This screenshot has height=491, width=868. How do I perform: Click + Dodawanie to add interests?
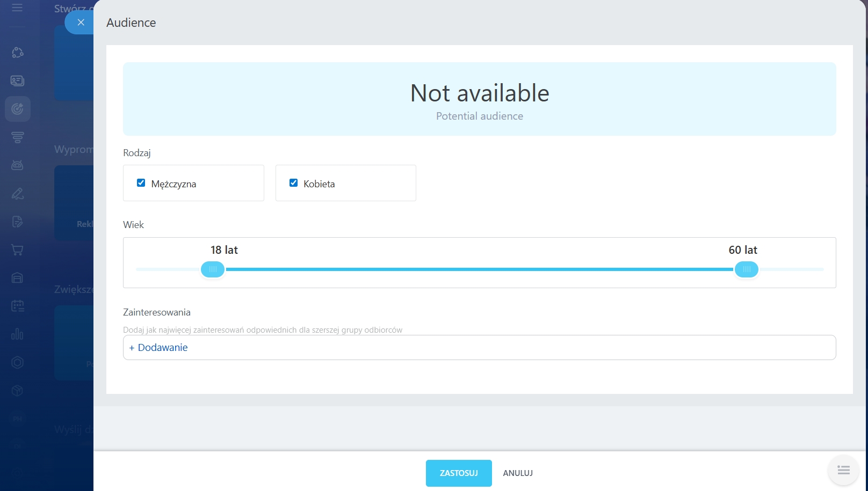click(158, 348)
